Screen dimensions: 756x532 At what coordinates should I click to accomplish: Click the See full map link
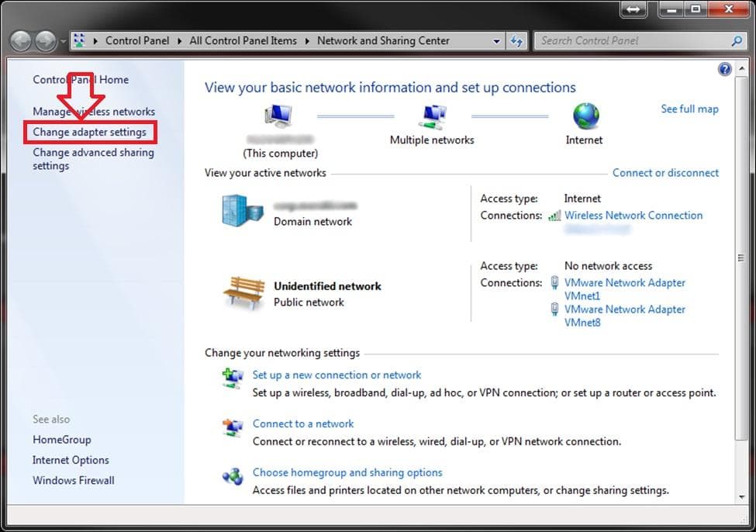click(x=689, y=109)
